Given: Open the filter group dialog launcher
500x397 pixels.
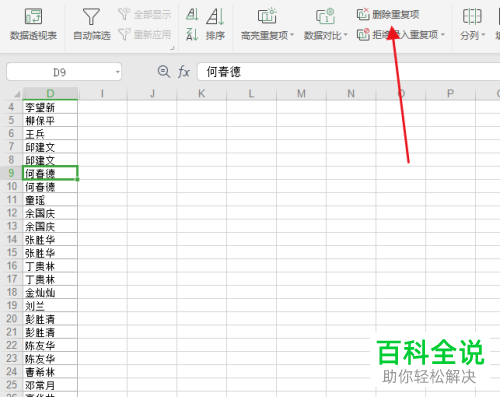Looking at the screenshot, I should coord(172,48).
